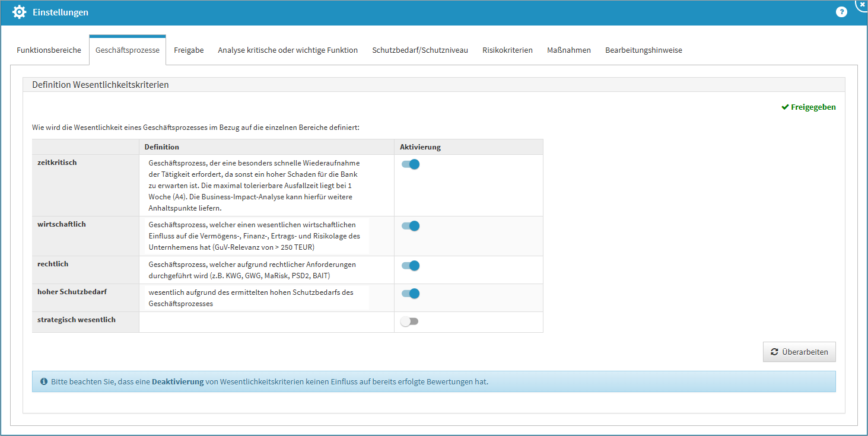Open help via question mark icon

click(841, 12)
